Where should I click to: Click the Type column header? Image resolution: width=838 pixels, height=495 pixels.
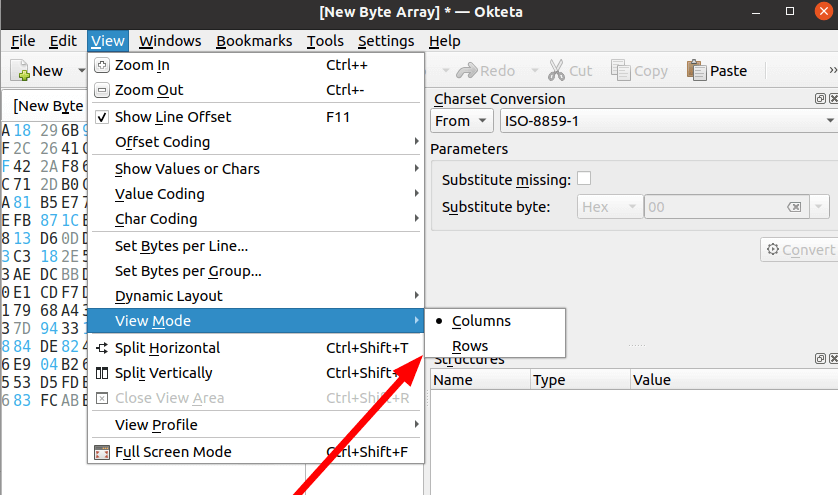click(x=580, y=380)
